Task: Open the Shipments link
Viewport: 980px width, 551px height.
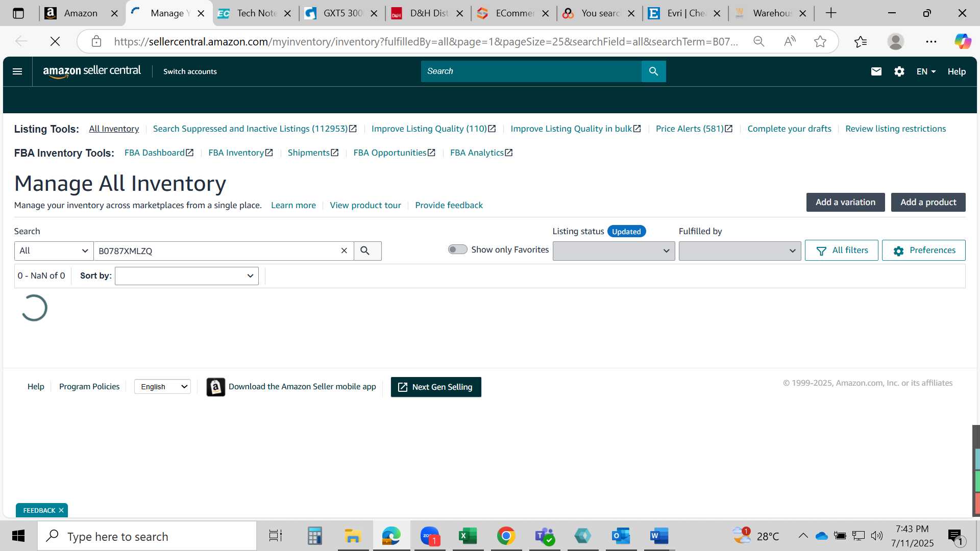Action: click(x=313, y=153)
